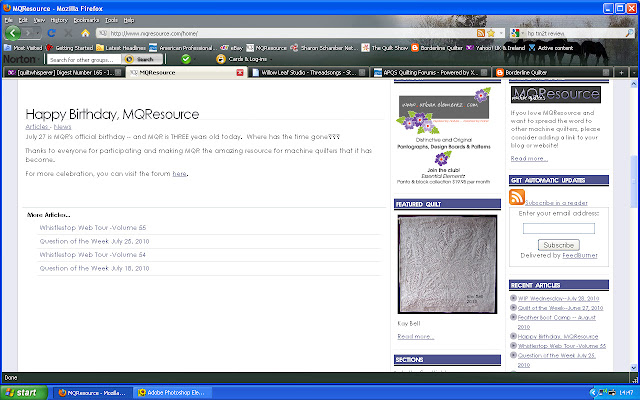Image resolution: width=640 pixels, height=400 pixels.
Task: Click the Norton green checkmark icon
Action: [x=186, y=59]
